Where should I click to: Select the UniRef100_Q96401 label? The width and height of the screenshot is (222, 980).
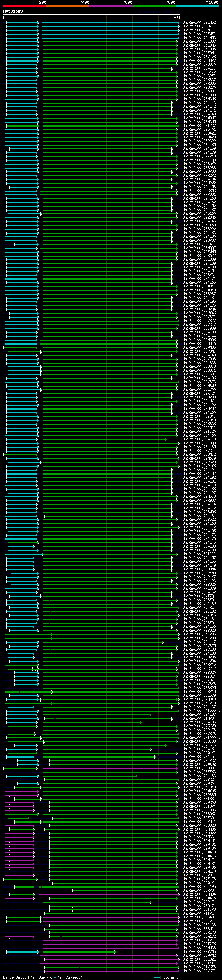pos(199,129)
